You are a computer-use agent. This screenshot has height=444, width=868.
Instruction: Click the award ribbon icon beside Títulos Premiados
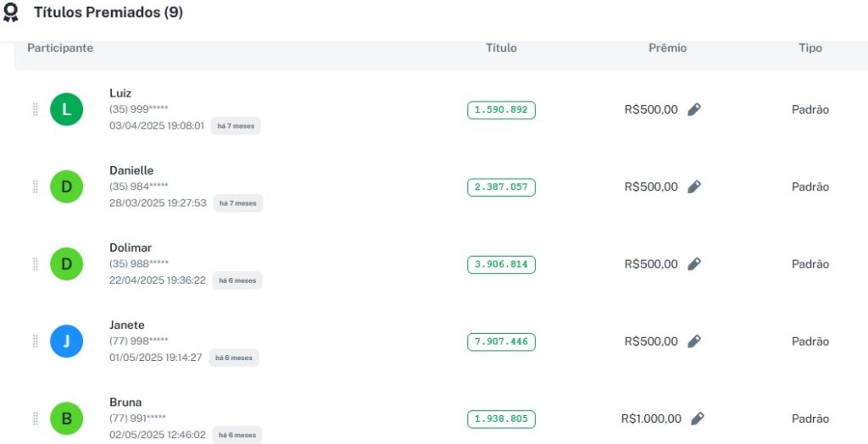pyautogui.click(x=11, y=13)
